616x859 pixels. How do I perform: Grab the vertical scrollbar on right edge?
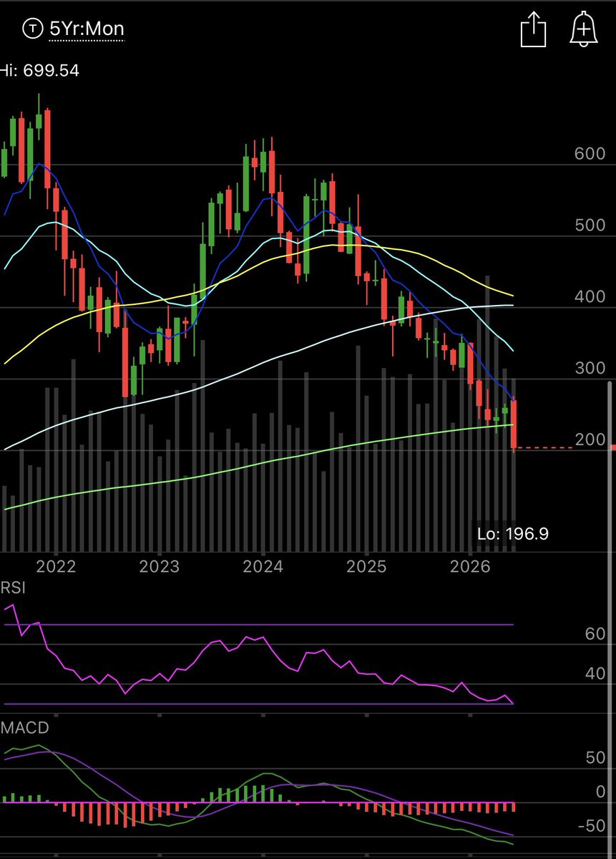(x=610, y=620)
